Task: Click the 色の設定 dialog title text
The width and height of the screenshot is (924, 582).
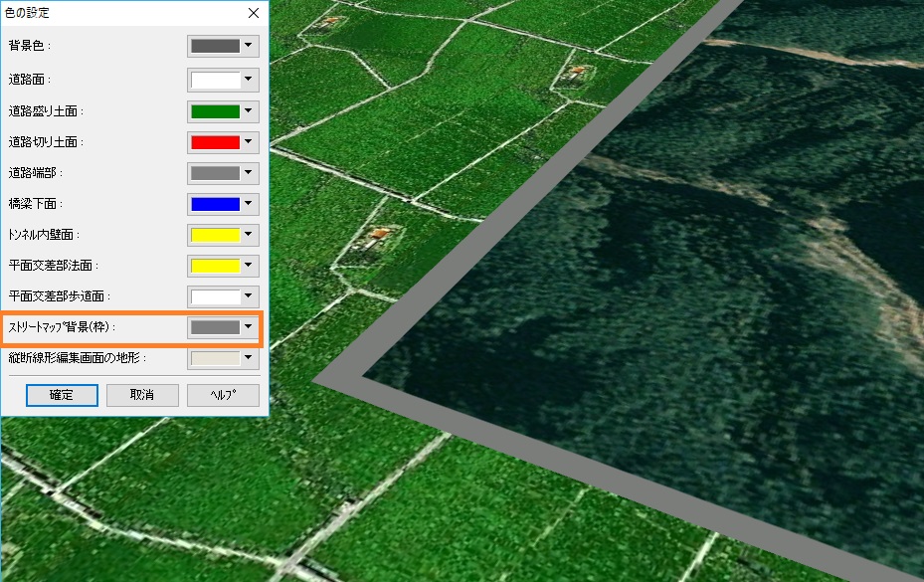Action: click(x=27, y=12)
